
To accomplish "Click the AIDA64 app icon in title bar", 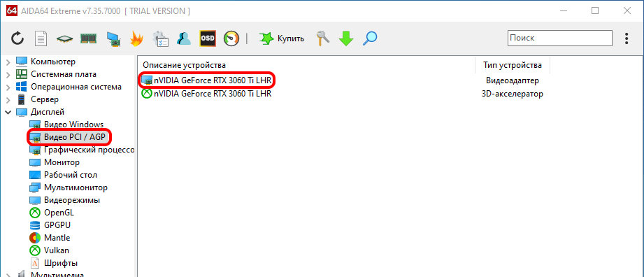I will tap(12, 10).
